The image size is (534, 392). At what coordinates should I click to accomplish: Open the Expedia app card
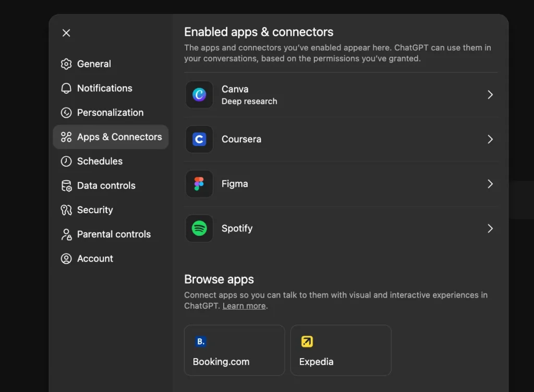(341, 350)
